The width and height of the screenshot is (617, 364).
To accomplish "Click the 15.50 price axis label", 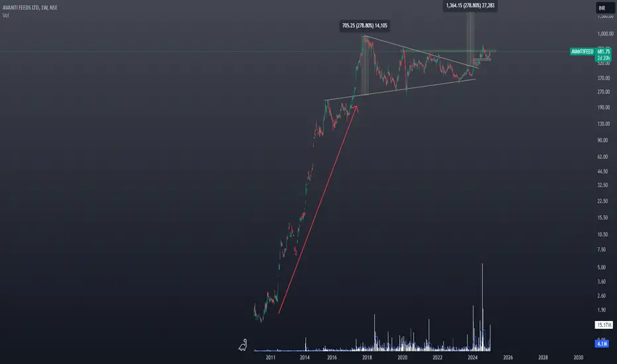I will 602,218.
